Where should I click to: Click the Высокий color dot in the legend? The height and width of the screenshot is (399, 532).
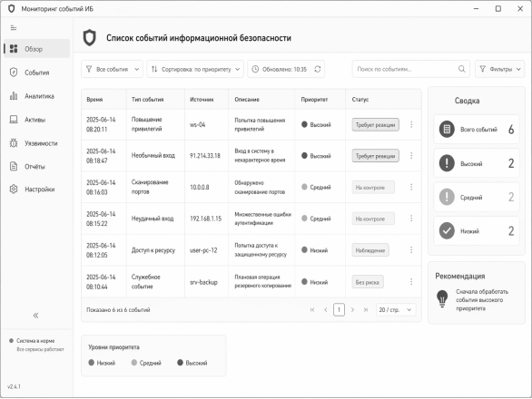tap(180, 363)
